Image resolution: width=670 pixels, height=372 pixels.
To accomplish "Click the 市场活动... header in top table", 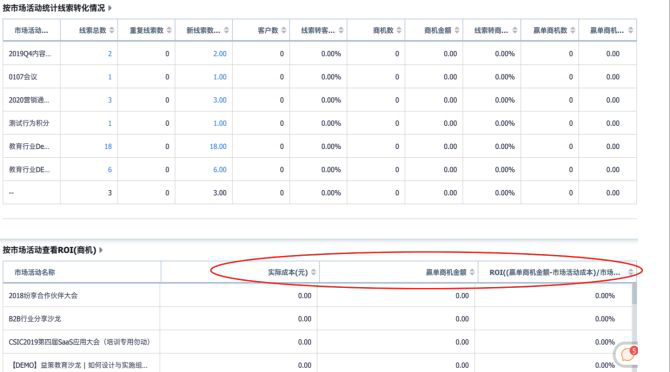I will (x=31, y=30).
